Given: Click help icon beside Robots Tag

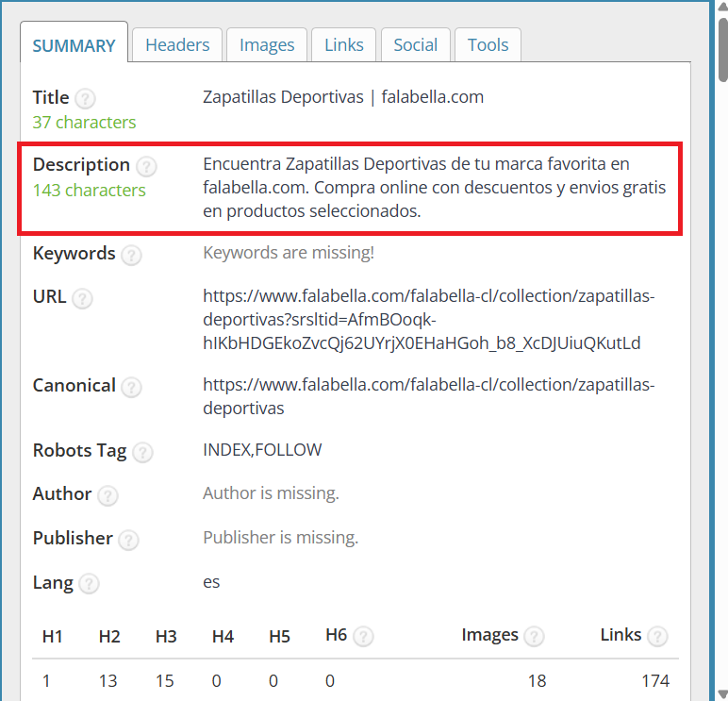Looking at the screenshot, I should (142, 452).
